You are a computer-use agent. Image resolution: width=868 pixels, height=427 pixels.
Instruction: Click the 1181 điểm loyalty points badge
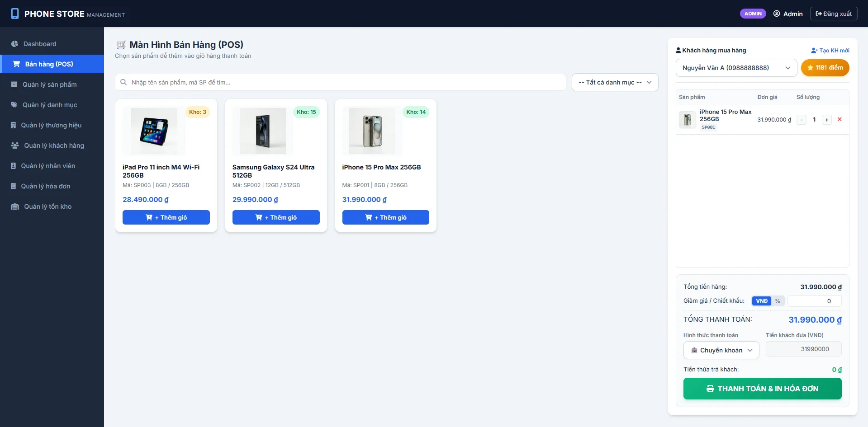[825, 68]
